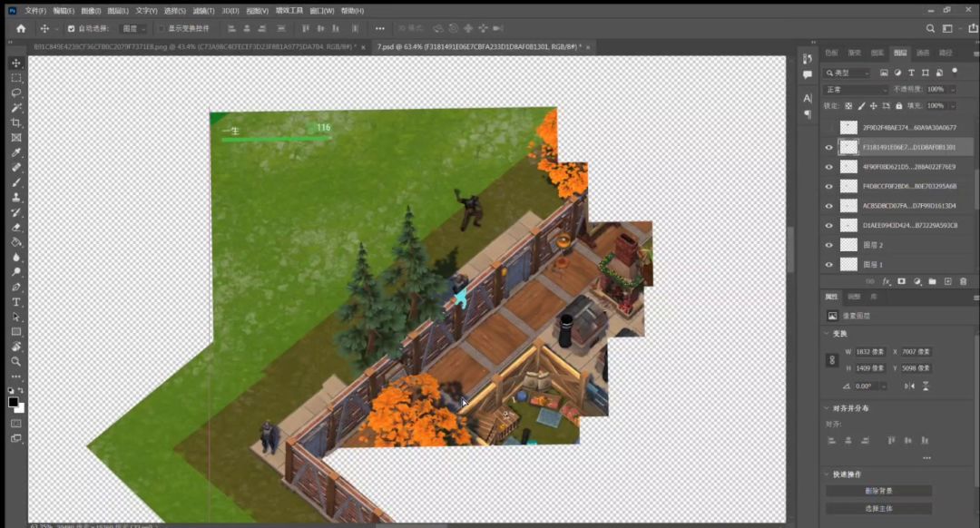980x528 pixels.
Task: Select the Lasso tool
Action: (x=16, y=93)
